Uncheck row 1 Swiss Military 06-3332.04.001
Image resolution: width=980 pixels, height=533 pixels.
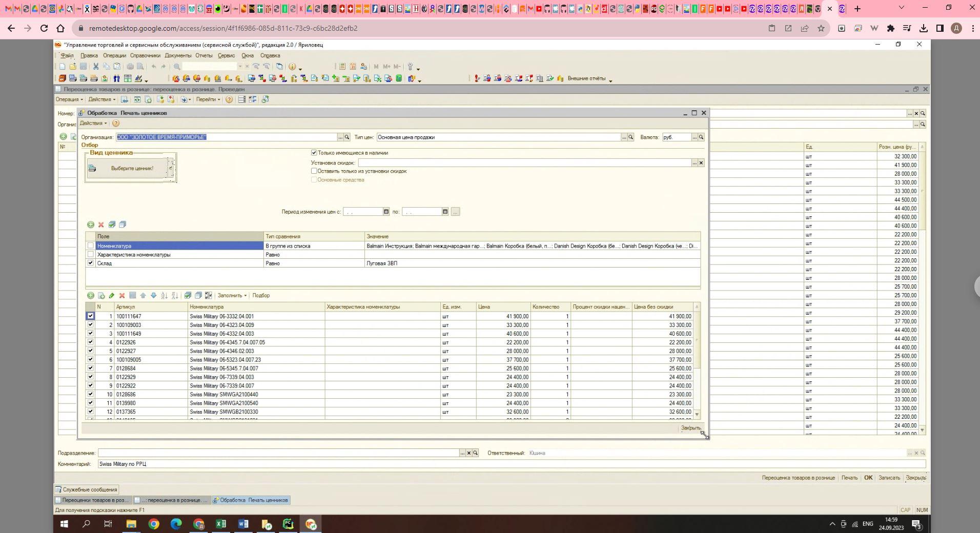point(91,316)
